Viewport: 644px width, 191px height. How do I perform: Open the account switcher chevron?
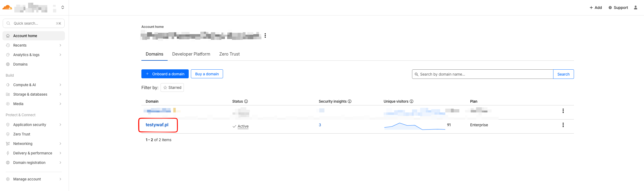tap(63, 7)
